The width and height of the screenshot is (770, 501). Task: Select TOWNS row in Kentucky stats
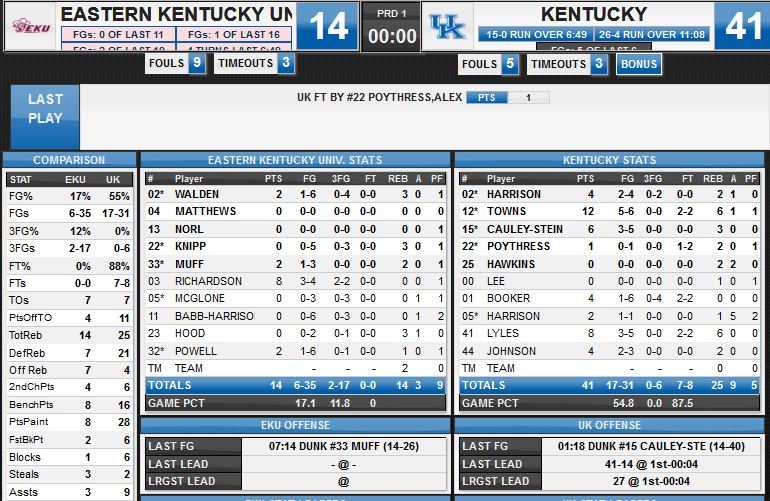coord(609,211)
